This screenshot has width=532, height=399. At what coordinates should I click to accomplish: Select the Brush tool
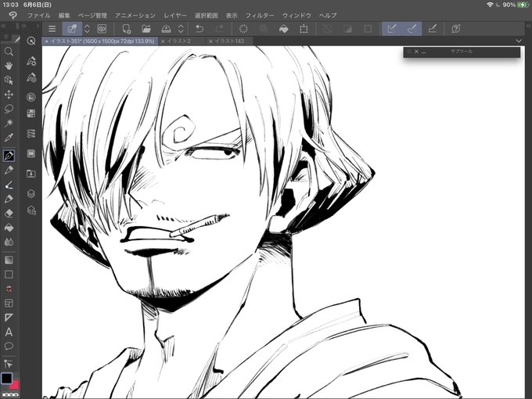pyautogui.click(x=9, y=185)
